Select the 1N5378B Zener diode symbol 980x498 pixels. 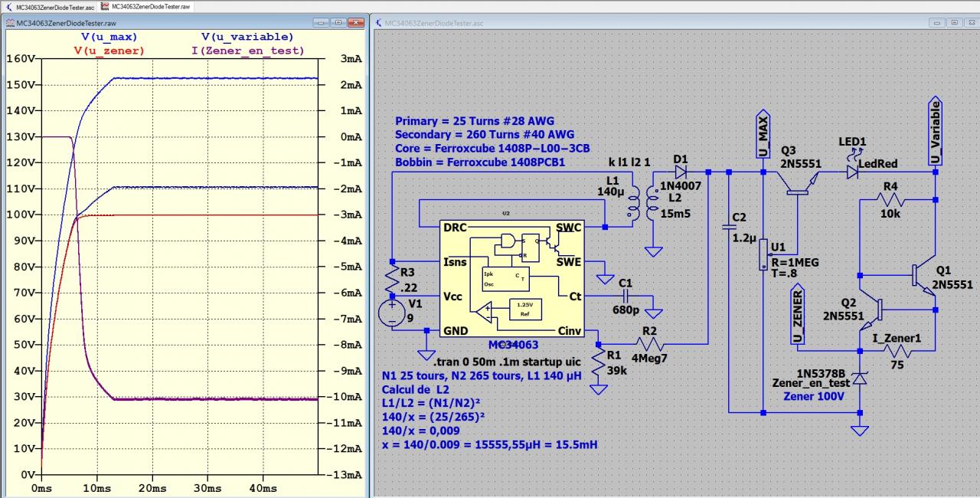[x=860, y=378]
